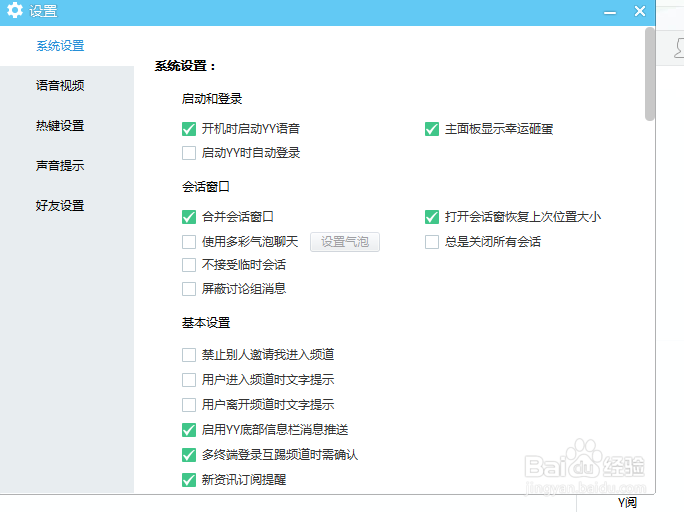
Task: Toggle 多终端登录互踢频道时需确认 checkbox
Action: point(189,455)
